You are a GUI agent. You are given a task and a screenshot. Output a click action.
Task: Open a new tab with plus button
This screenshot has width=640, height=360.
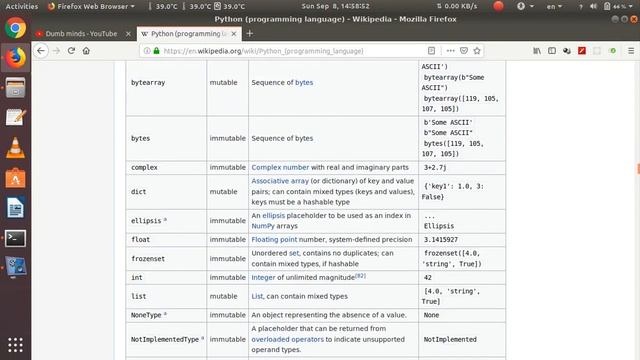point(250,34)
